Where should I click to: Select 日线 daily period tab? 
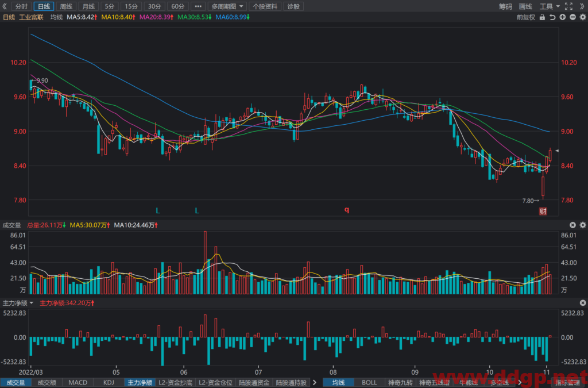click(x=44, y=6)
